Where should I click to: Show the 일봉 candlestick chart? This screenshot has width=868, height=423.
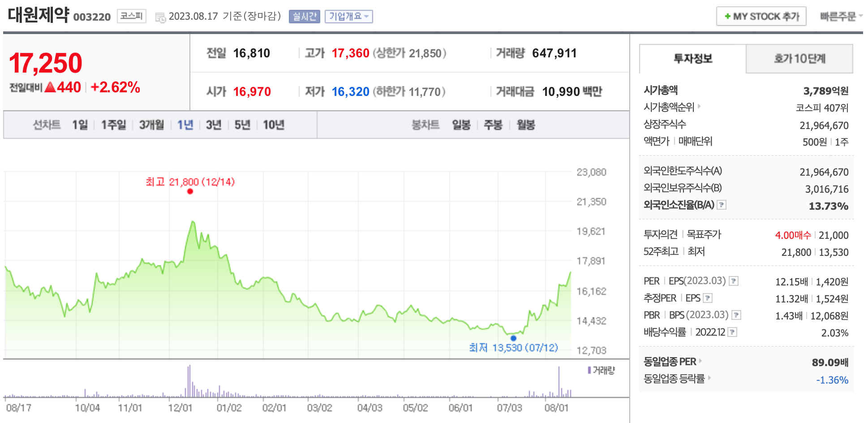[x=461, y=125]
